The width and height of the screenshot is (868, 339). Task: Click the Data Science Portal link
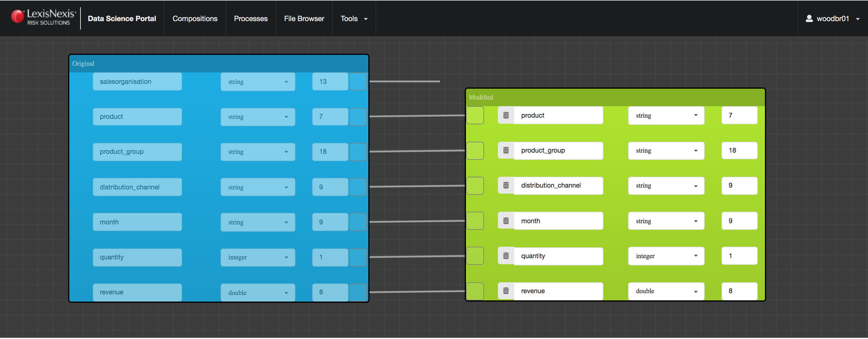point(122,19)
